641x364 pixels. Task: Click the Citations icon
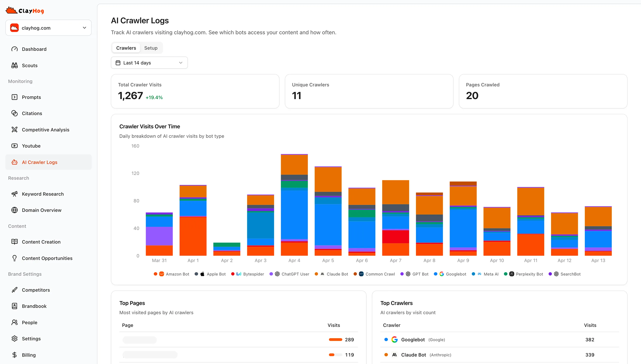[x=15, y=113]
